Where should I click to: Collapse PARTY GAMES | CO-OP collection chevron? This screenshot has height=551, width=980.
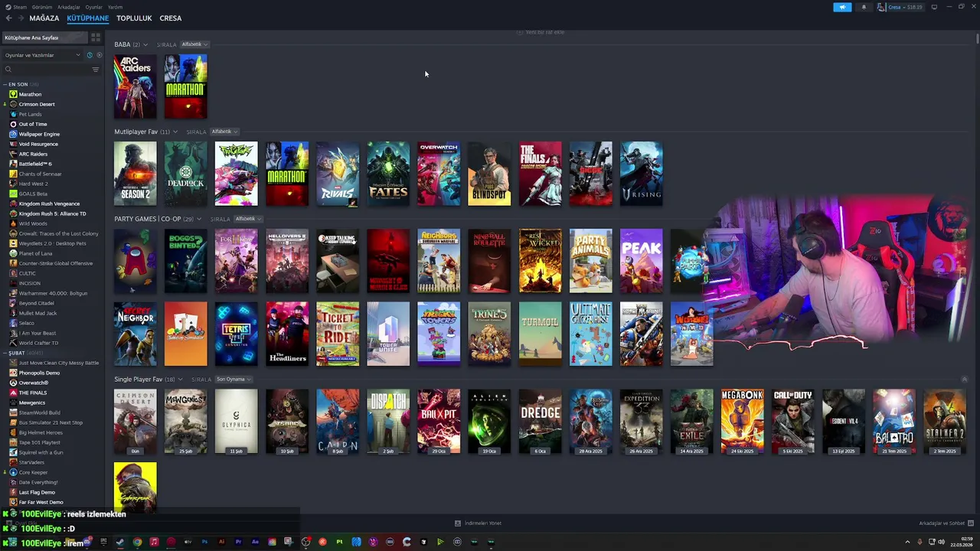[x=199, y=219]
